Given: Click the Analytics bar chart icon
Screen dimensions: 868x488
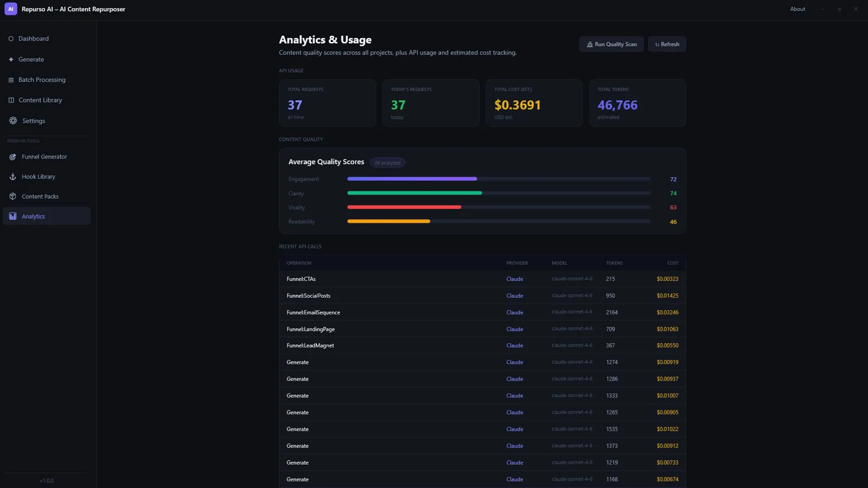Looking at the screenshot, I should (13, 216).
